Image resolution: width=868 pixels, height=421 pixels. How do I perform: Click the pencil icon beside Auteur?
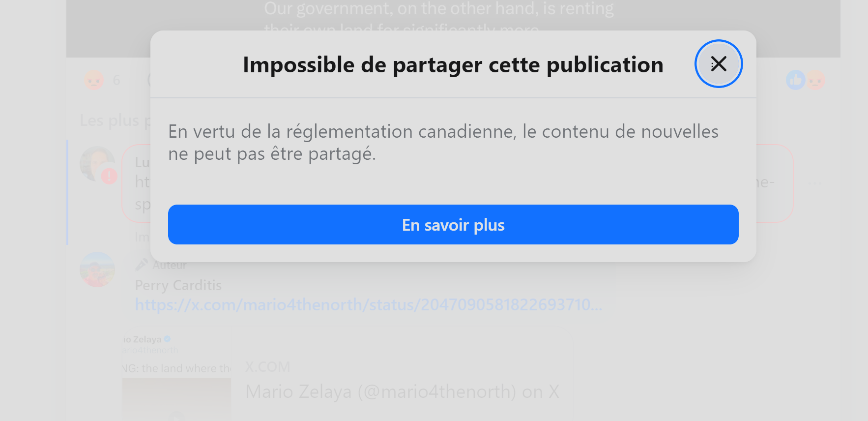[x=142, y=265]
